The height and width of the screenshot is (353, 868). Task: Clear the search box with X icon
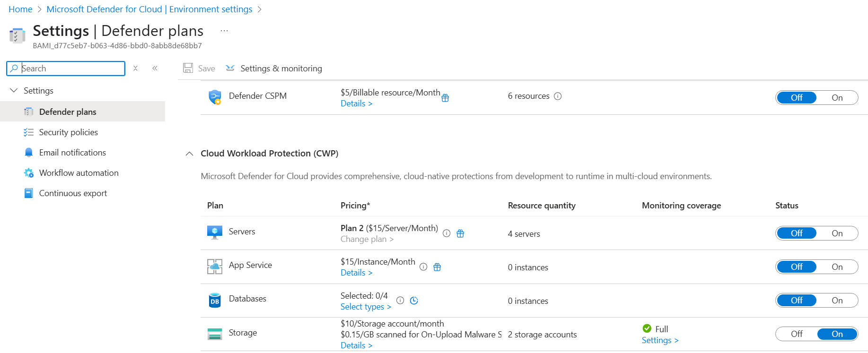pyautogui.click(x=135, y=69)
